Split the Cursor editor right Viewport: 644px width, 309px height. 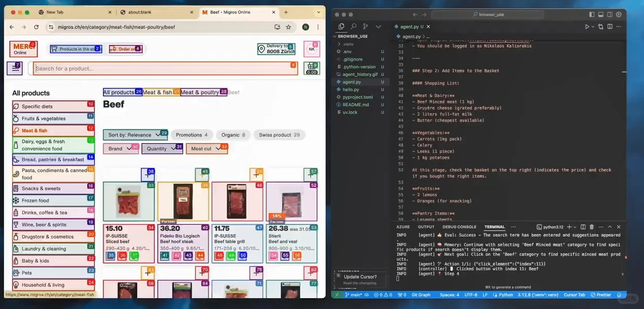(x=610, y=26)
